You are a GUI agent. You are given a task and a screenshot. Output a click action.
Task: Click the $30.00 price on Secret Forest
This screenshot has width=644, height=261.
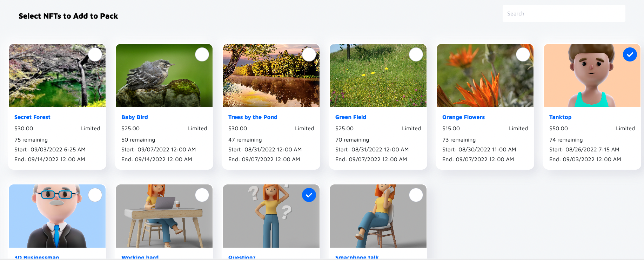[24, 129]
